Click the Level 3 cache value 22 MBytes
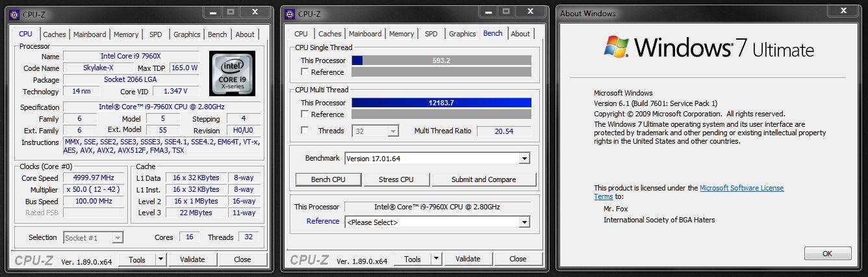 [x=196, y=213]
